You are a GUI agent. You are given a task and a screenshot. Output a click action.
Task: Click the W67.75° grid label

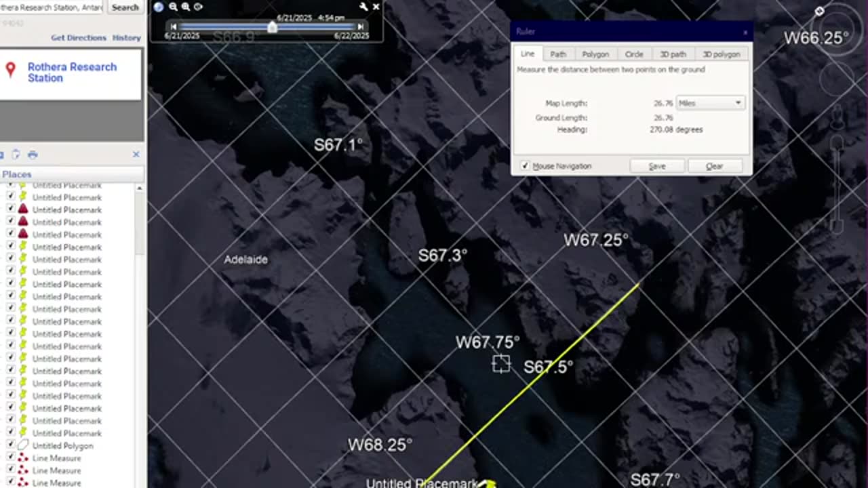(x=488, y=342)
